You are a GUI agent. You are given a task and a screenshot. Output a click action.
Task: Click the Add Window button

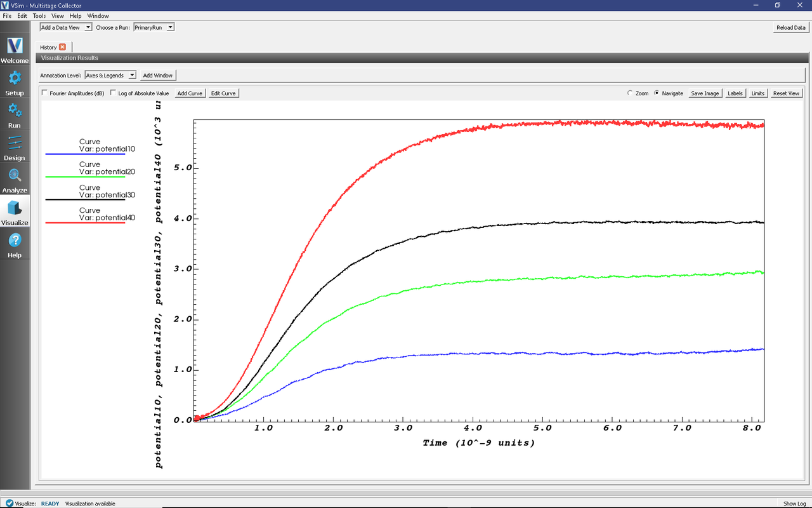point(158,75)
